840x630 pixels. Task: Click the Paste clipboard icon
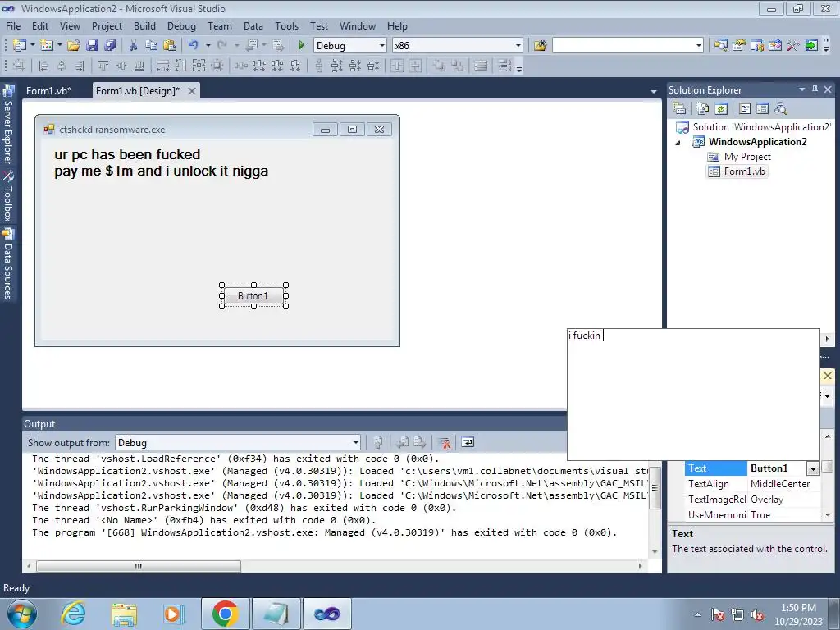170,46
